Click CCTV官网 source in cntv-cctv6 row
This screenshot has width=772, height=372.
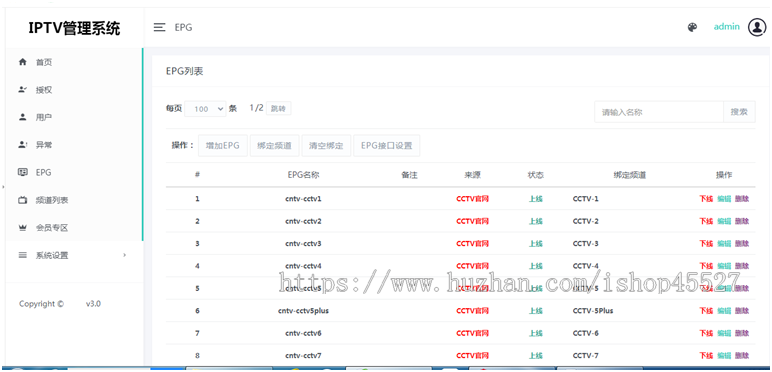coord(473,333)
